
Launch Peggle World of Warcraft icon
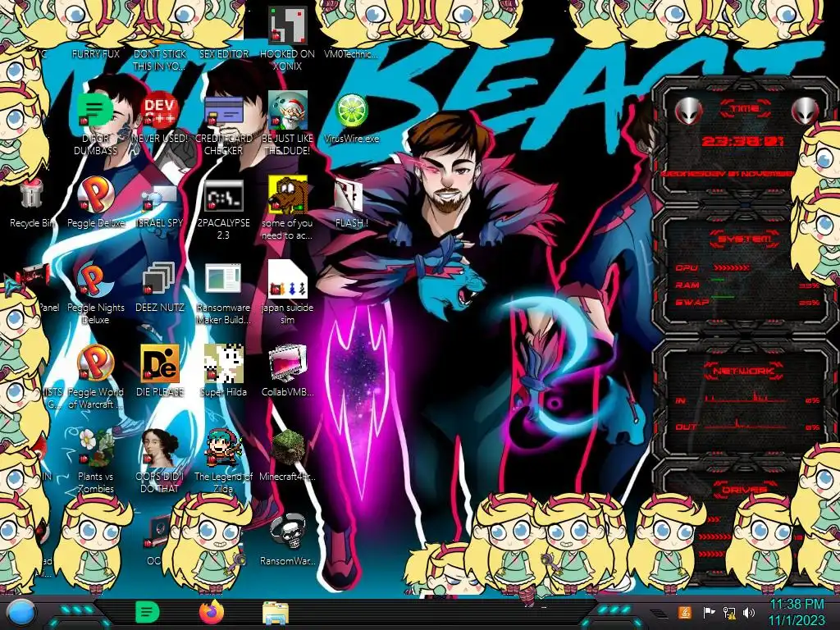click(x=95, y=363)
